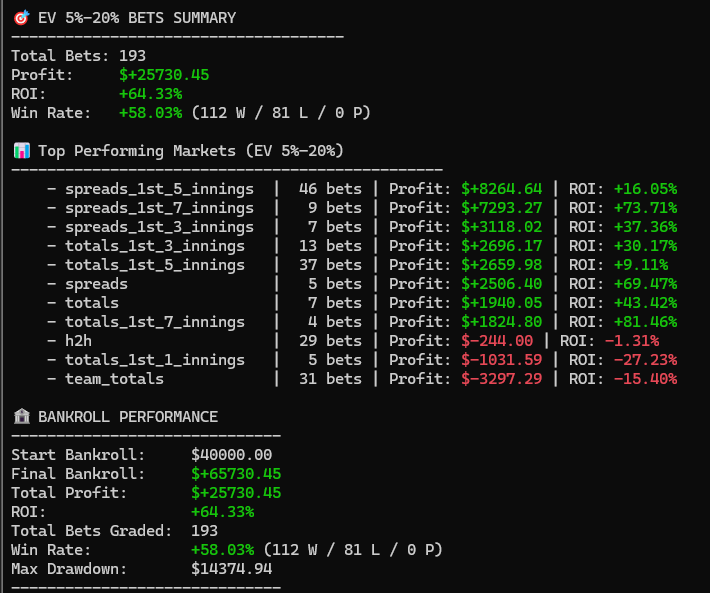The image size is (710, 593).
Task: Click the red ROI '-1.31%'
Action: pyautogui.click(x=632, y=341)
